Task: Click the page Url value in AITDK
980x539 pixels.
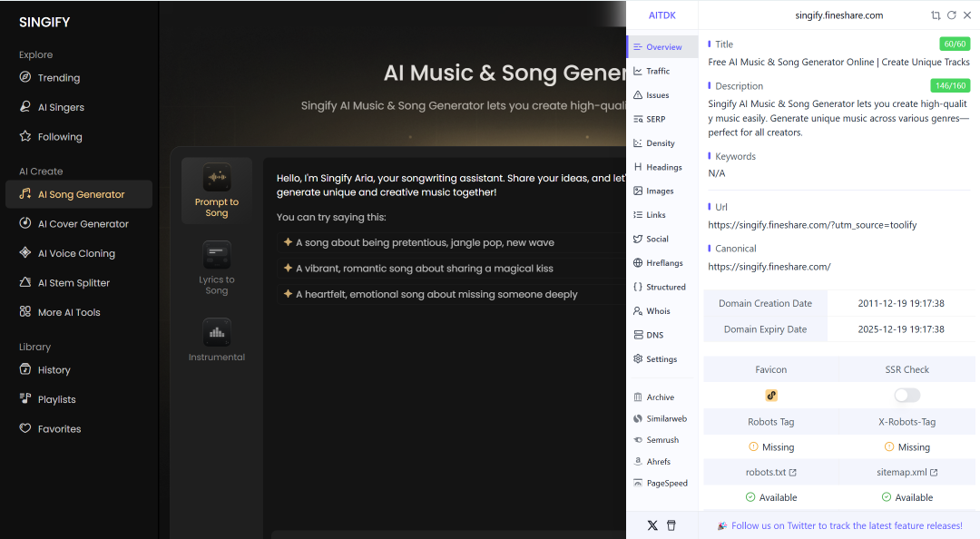Action: (x=812, y=224)
